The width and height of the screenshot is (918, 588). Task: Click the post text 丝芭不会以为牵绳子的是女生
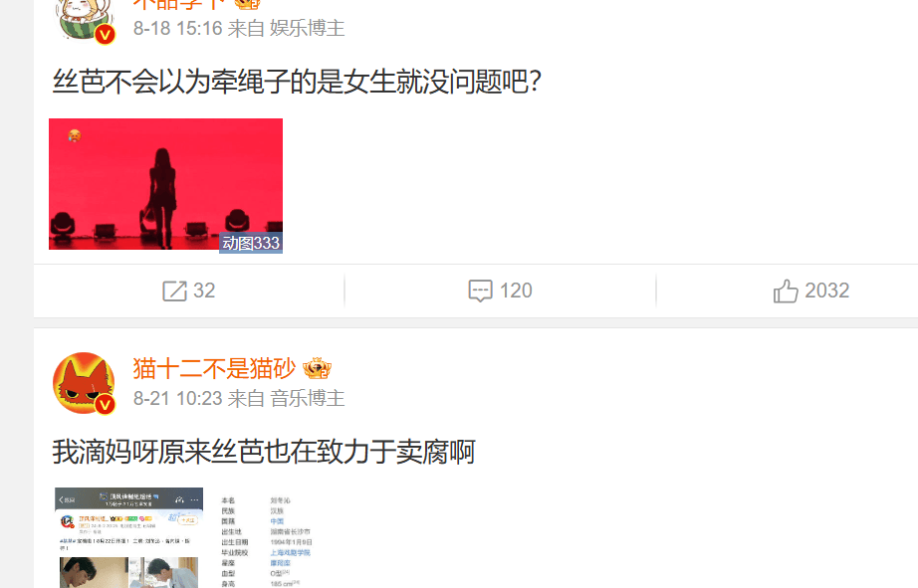point(224,82)
